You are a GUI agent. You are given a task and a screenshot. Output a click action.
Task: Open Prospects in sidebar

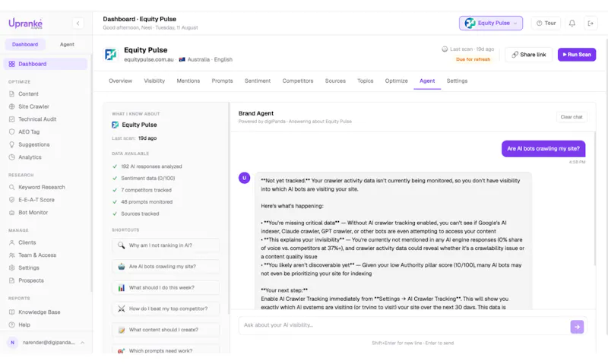click(x=31, y=280)
